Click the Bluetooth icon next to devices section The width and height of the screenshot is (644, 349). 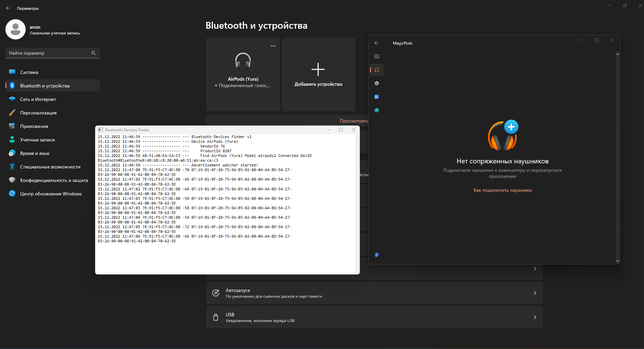tap(12, 85)
